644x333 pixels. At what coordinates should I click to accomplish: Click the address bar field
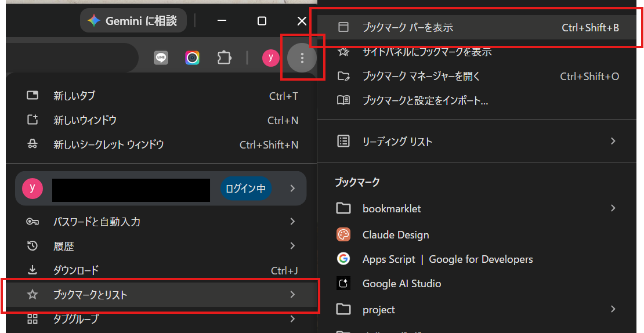click(x=72, y=58)
